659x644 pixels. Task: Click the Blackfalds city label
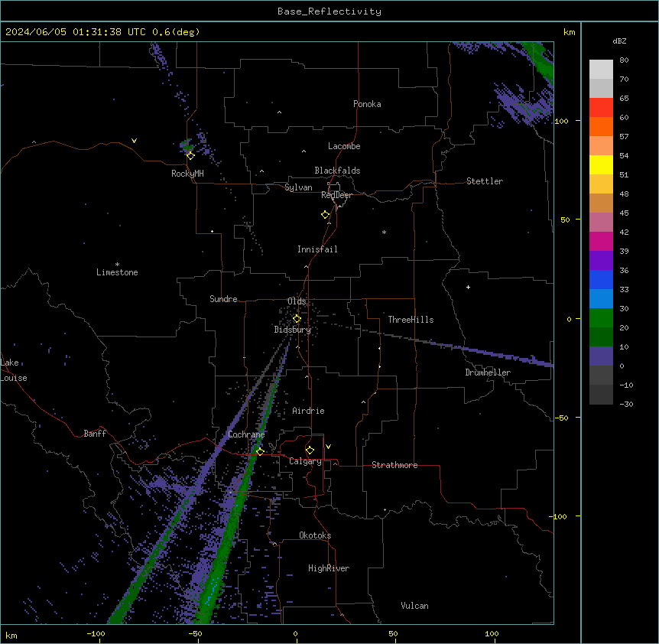click(x=337, y=171)
